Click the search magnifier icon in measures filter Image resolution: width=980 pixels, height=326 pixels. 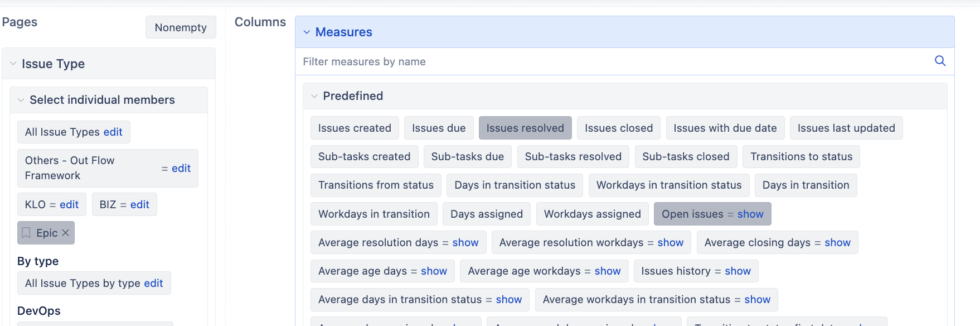940,61
